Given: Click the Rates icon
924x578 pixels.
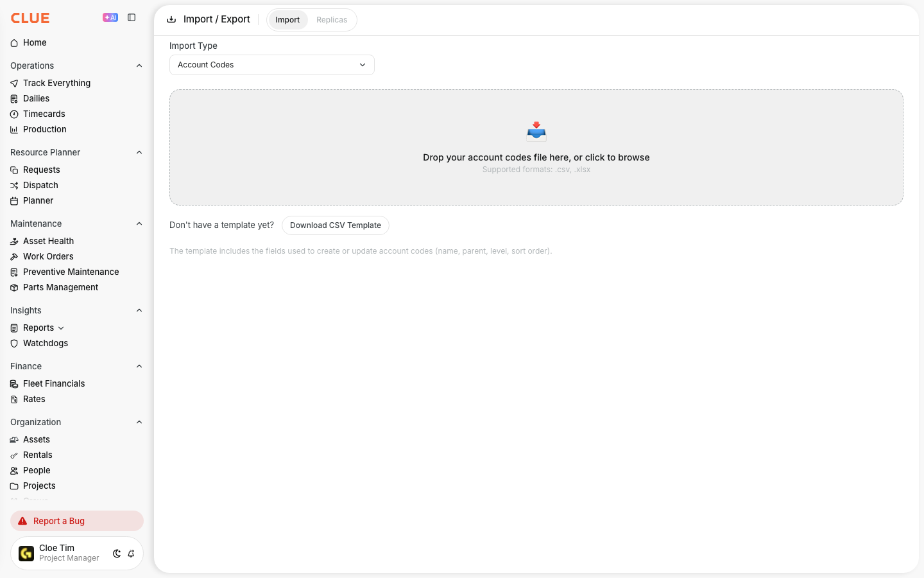Looking at the screenshot, I should (14, 399).
